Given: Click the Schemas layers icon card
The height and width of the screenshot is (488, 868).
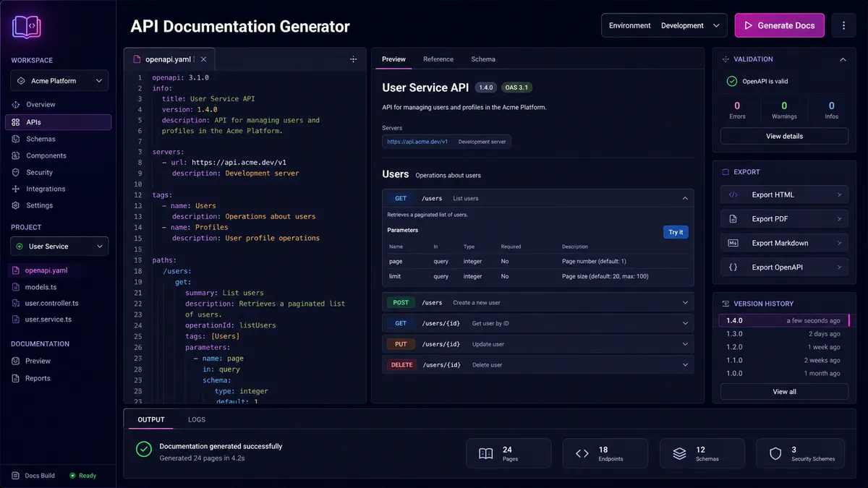Looking at the screenshot, I should pos(702,453).
